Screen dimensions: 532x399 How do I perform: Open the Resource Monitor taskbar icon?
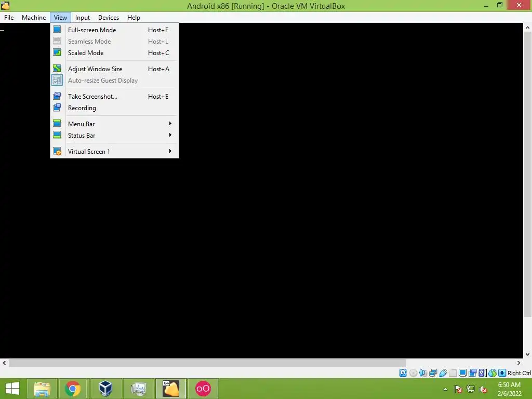(138, 389)
